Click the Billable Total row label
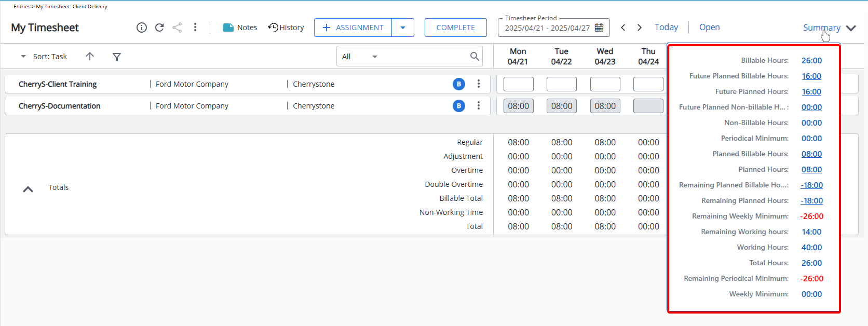The height and width of the screenshot is (326, 868). [x=461, y=198]
